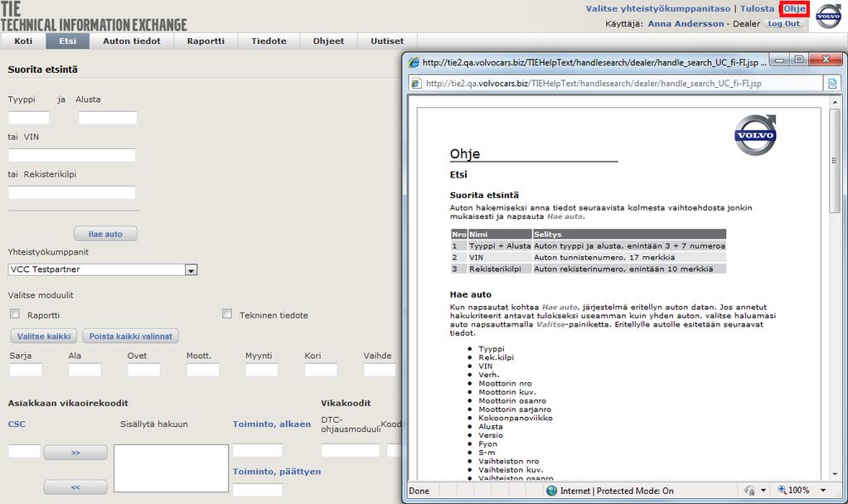848x504 pixels.
Task: Focus the Kori input field
Action: click(x=321, y=370)
